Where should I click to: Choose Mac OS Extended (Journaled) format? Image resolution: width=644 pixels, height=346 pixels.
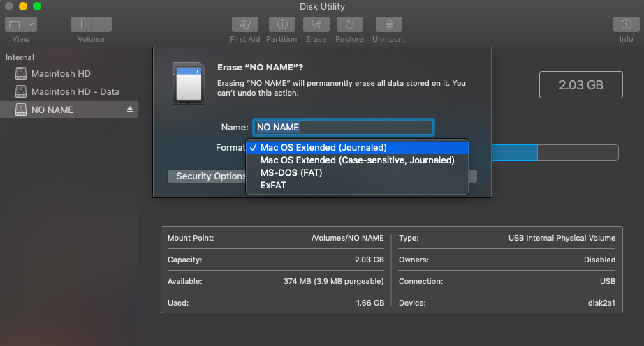[x=323, y=148]
